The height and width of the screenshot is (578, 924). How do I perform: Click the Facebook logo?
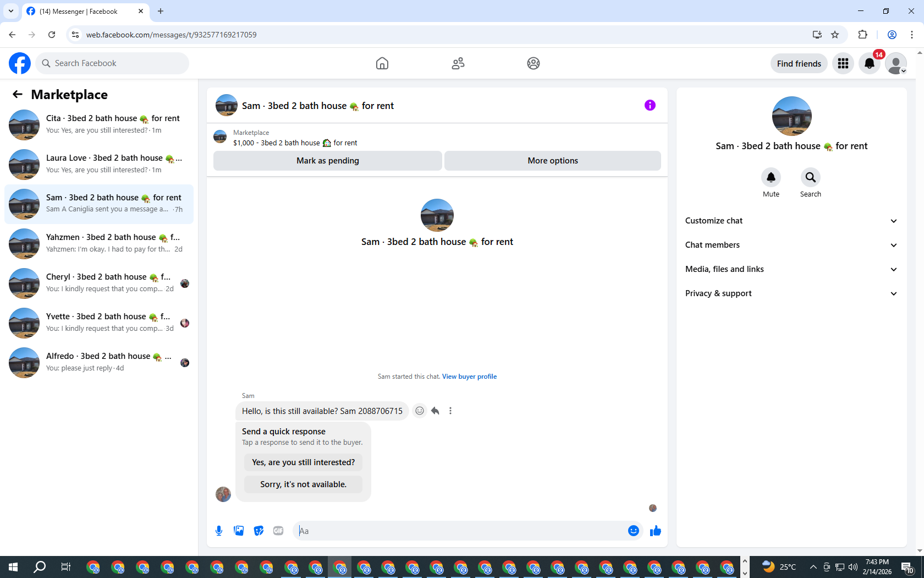[20, 63]
